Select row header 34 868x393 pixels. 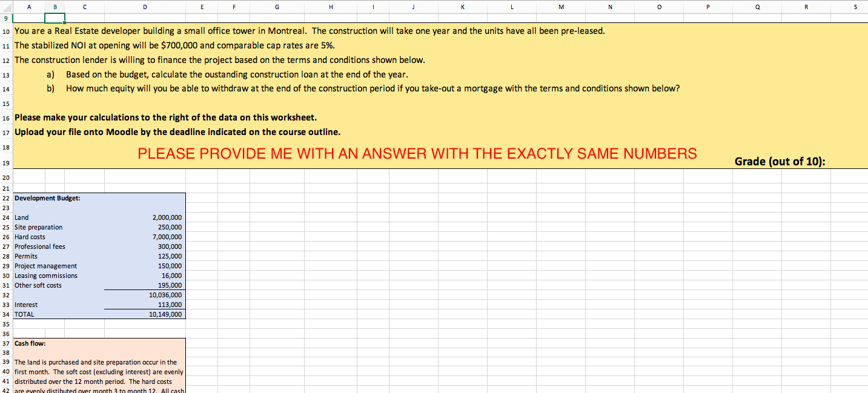click(6, 314)
